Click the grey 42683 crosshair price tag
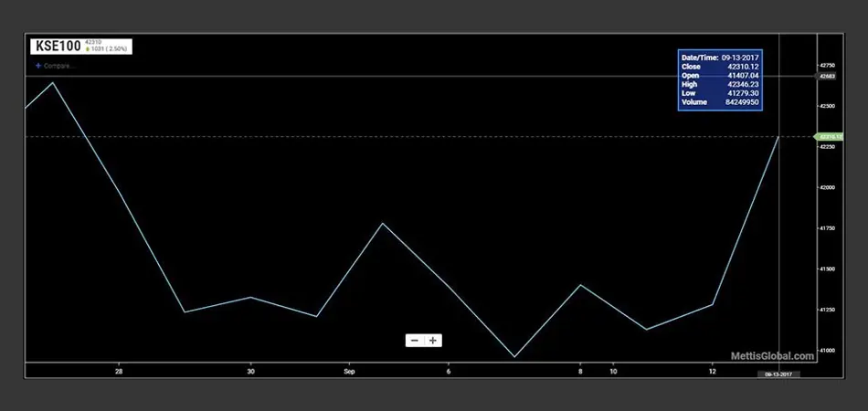 tap(829, 77)
